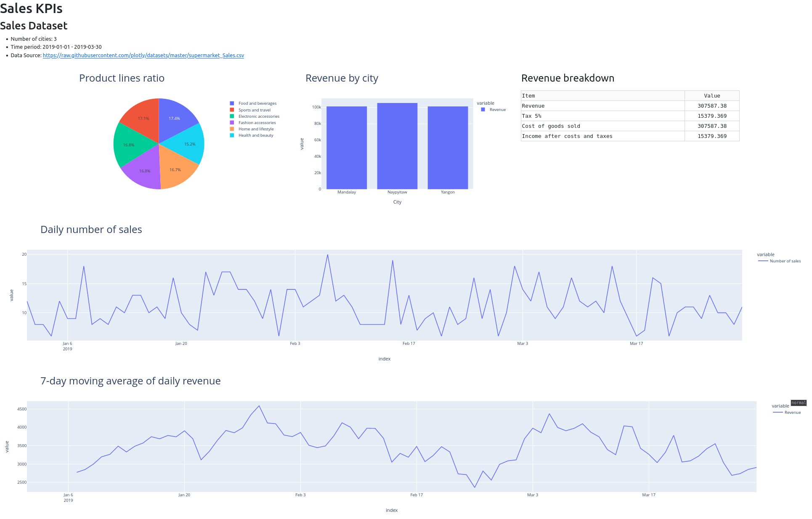
Task: Click the 16.7% orange pie slice
Action: 175,170
